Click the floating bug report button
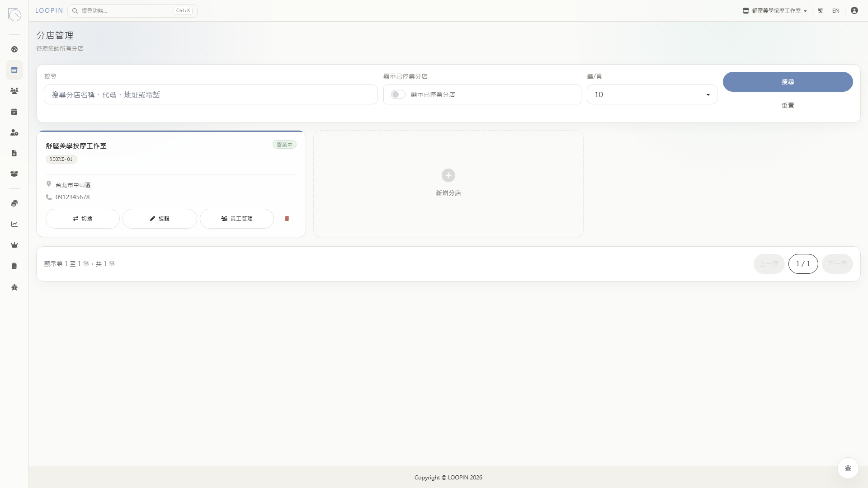The image size is (868, 488). (848, 468)
